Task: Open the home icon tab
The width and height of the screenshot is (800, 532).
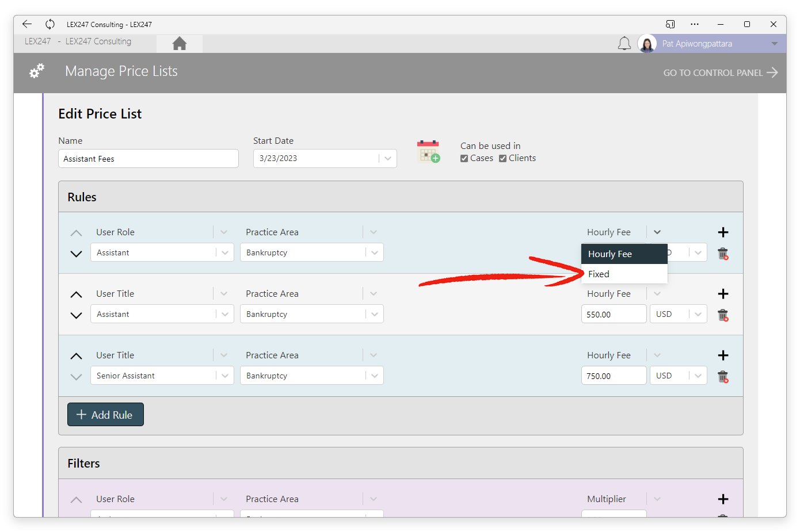Action: pyautogui.click(x=180, y=43)
